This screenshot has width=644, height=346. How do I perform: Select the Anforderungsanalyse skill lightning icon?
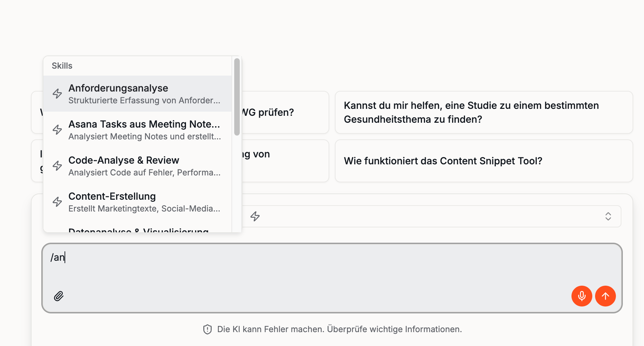click(x=57, y=94)
